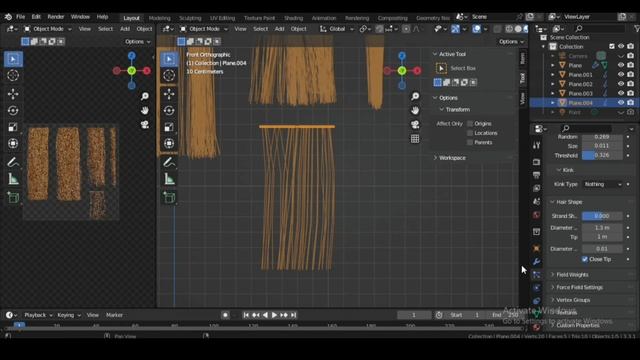Select the Move tool in left viewport toolbar
Image resolution: width=640 pixels, height=360 pixels.
click(13, 94)
